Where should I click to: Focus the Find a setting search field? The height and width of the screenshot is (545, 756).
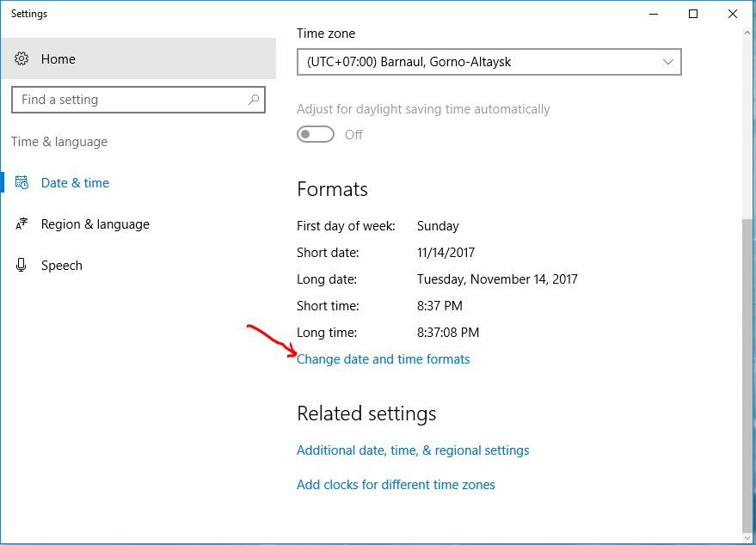coord(129,100)
